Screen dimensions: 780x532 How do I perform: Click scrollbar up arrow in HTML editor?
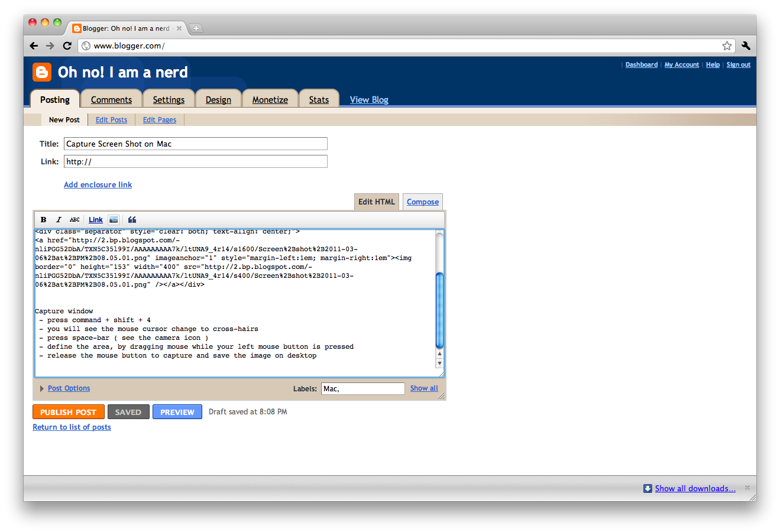(439, 353)
